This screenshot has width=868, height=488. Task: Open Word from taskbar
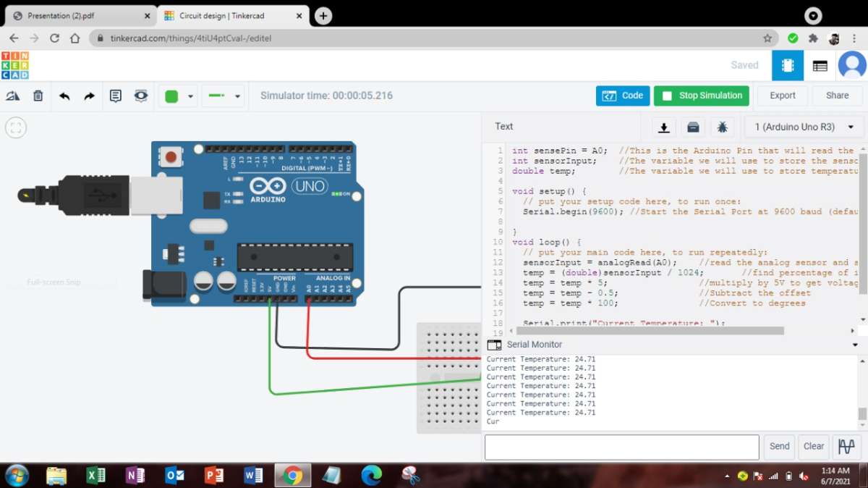point(253,476)
